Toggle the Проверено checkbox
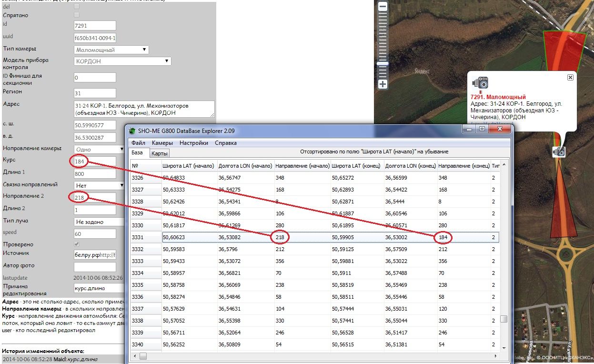This screenshot has height=364, width=594. (77, 244)
